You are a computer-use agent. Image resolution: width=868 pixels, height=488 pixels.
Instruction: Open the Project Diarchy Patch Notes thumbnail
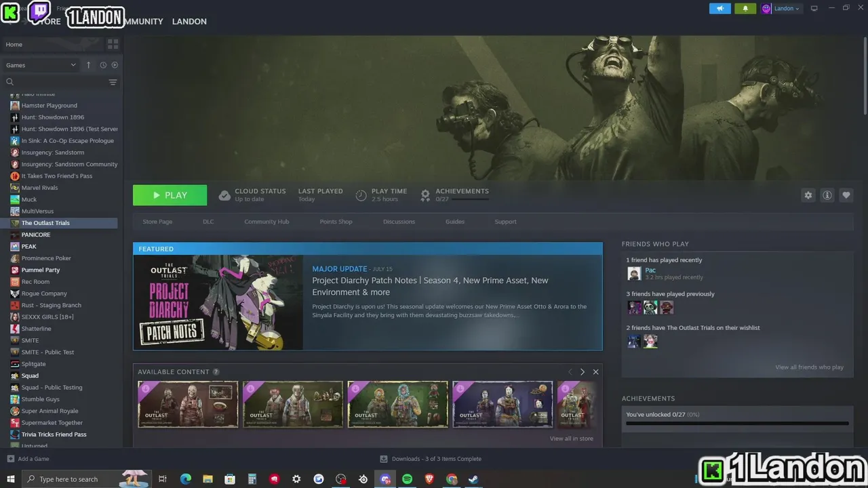pyautogui.click(x=218, y=302)
